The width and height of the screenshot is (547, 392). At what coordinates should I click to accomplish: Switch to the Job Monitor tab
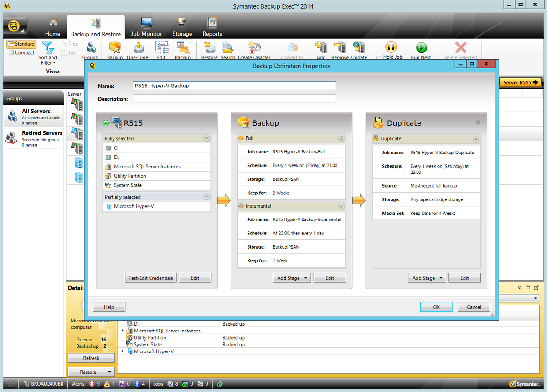[x=146, y=26]
